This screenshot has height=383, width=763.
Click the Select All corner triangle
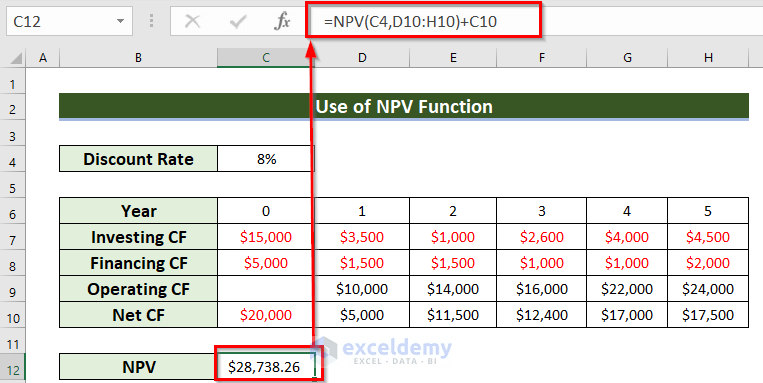16,58
